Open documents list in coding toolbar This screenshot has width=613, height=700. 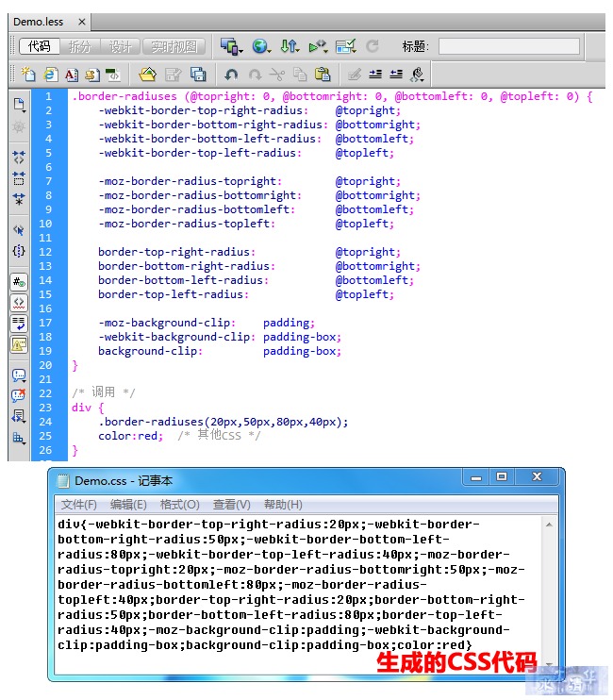pyautogui.click(x=19, y=105)
